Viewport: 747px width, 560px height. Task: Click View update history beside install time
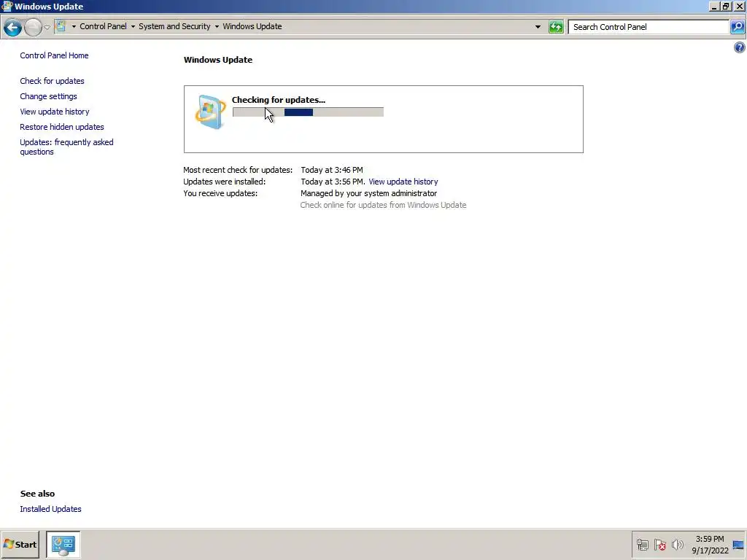coord(403,182)
